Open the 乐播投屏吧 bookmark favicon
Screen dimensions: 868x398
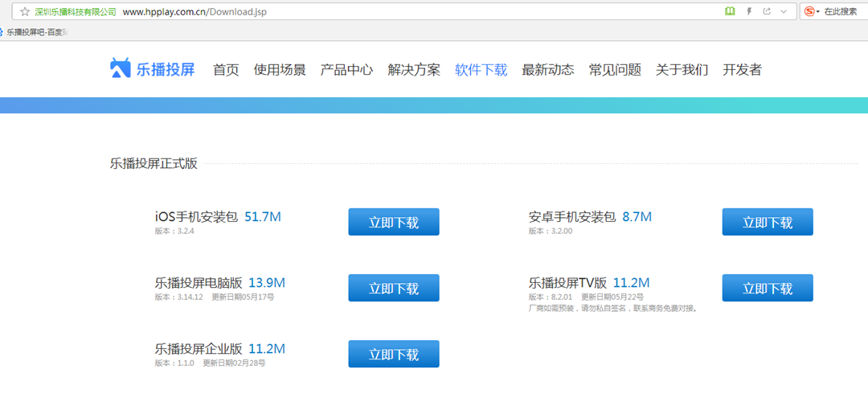[2, 33]
